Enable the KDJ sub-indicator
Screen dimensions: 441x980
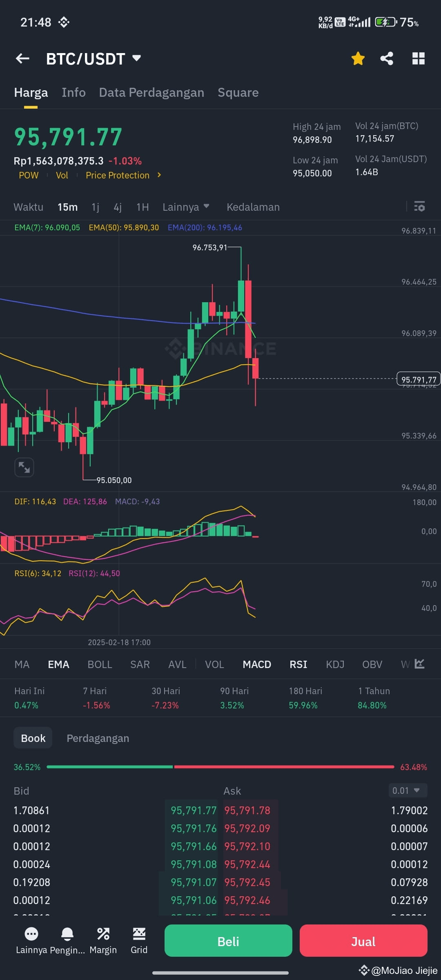(335, 664)
